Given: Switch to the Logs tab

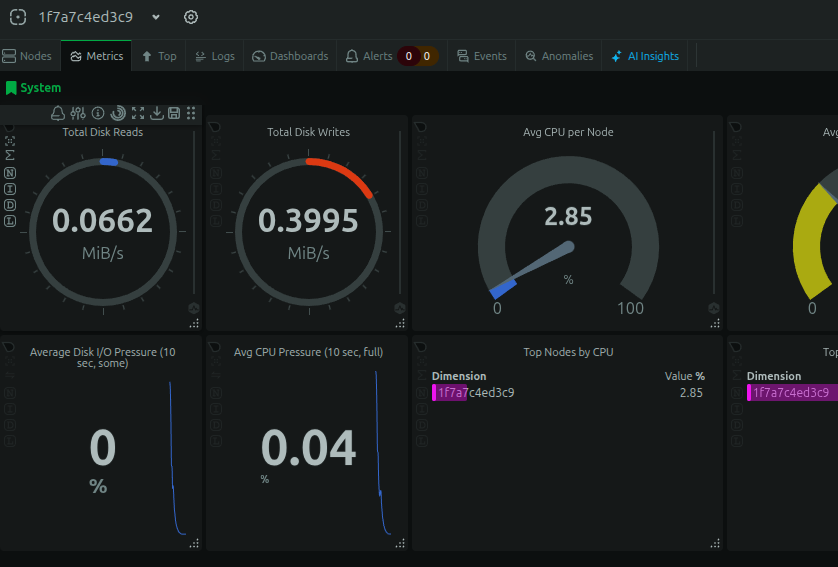Looking at the screenshot, I should [x=215, y=56].
